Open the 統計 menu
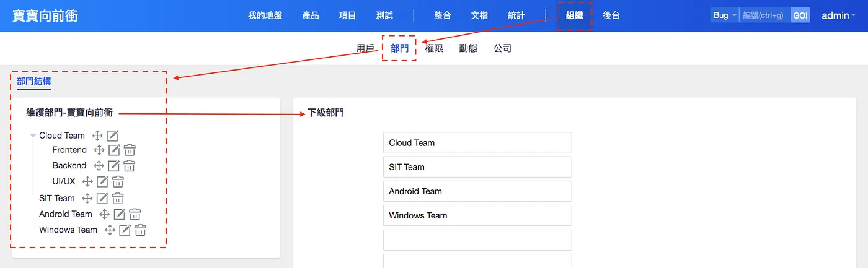The image size is (868, 268). [516, 15]
